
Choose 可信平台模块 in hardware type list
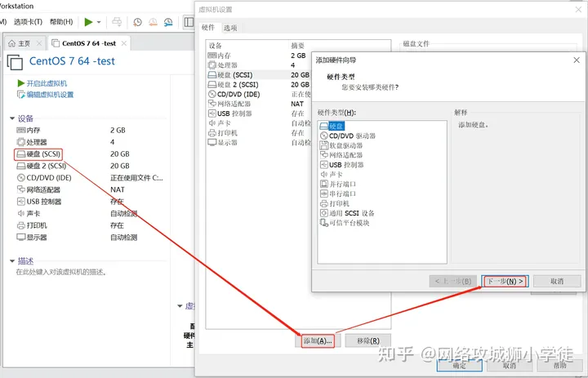(350, 223)
